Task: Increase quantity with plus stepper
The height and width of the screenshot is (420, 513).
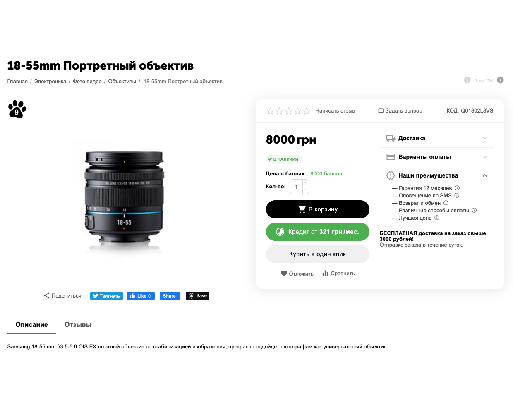Action: pyautogui.click(x=306, y=183)
